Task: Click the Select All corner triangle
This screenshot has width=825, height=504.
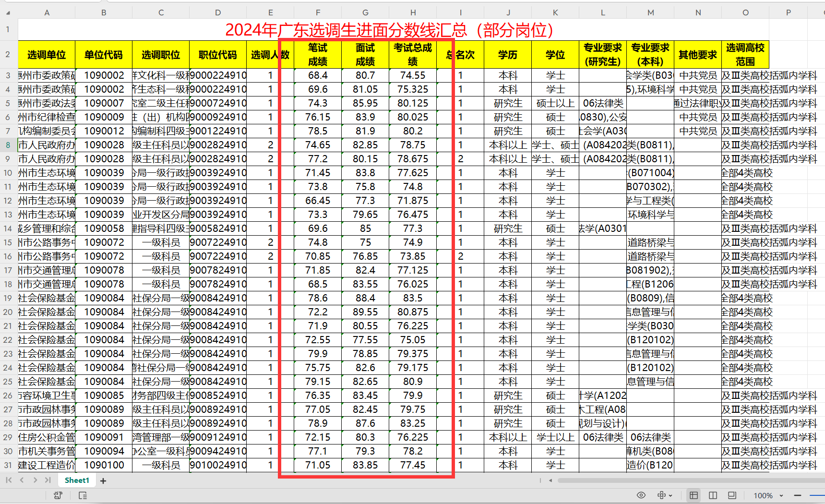Action: pyautogui.click(x=8, y=13)
